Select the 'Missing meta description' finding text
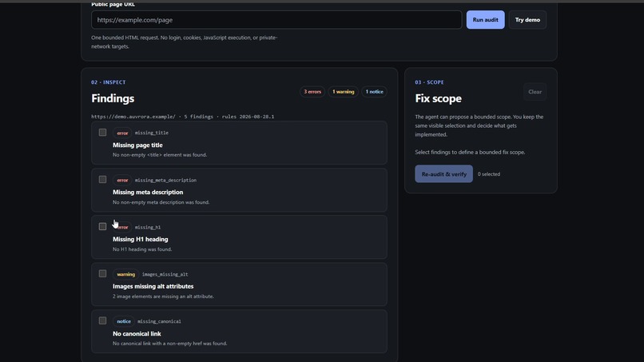The image size is (644, 362). point(148,192)
